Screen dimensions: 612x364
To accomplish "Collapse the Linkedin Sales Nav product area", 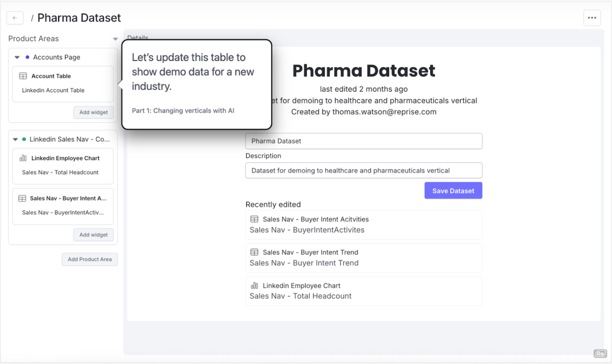I will click(x=15, y=139).
